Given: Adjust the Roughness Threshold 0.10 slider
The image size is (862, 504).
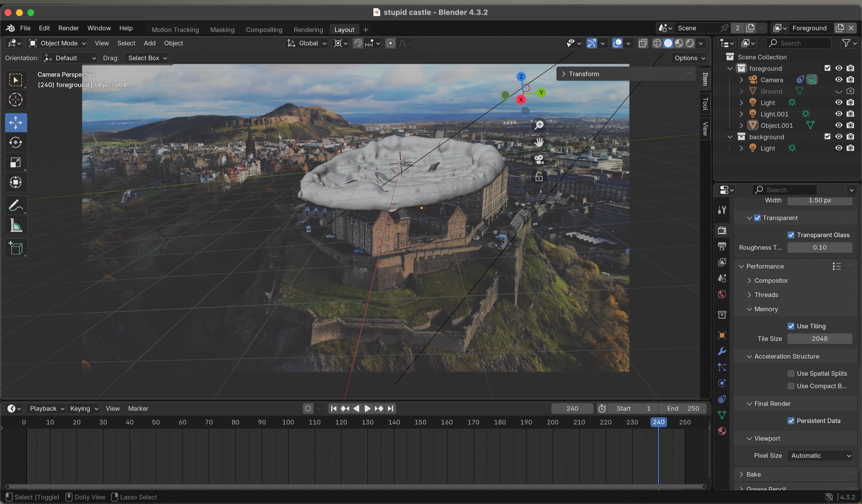Looking at the screenshot, I should [819, 248].
